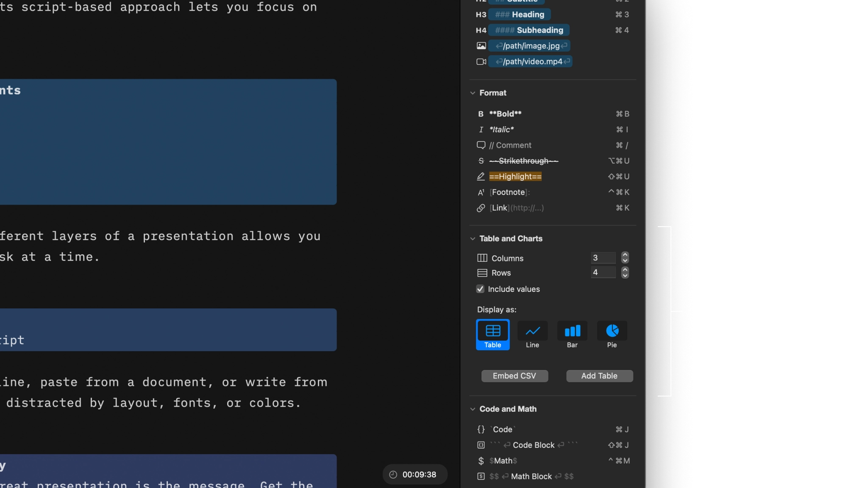The image size is (868, 488).
Task: Insert a Link
Action: coord(516,208)
